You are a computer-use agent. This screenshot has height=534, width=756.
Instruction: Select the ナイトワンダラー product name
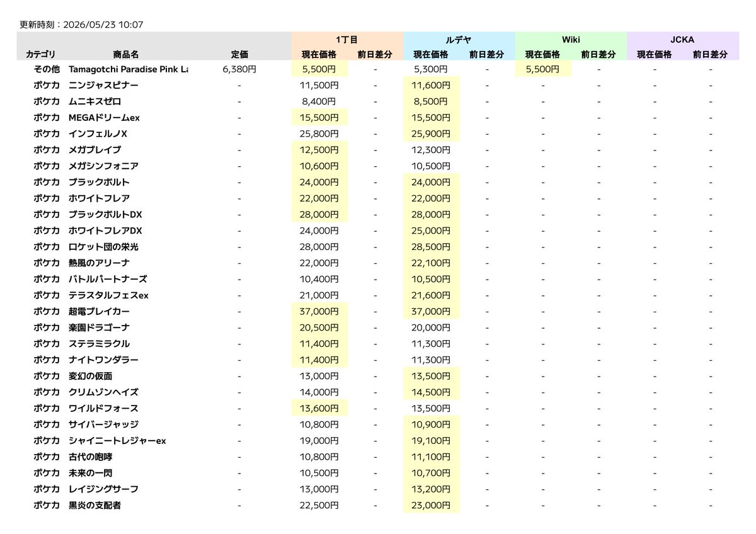(x=103, y=360)
